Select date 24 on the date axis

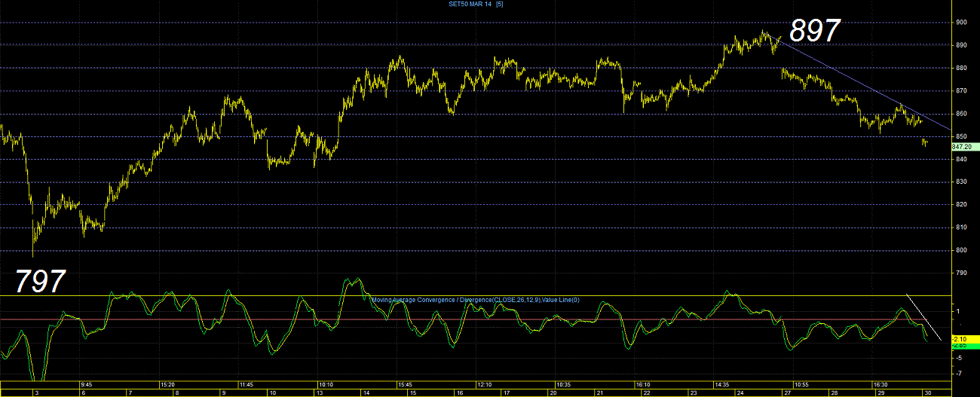[740, 392]
